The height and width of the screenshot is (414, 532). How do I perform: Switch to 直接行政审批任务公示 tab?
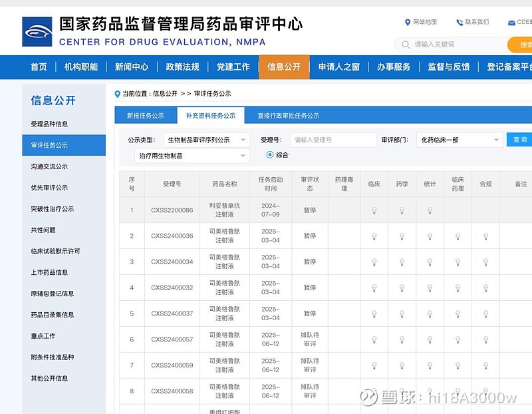pos(289,115)
